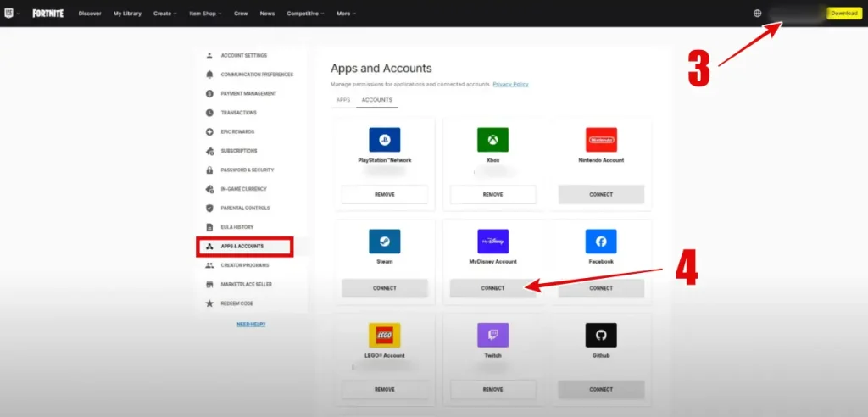The height and width of the screenshot is (417, 868).
Task: Open News in the top navigation
Action: point(267,14)
